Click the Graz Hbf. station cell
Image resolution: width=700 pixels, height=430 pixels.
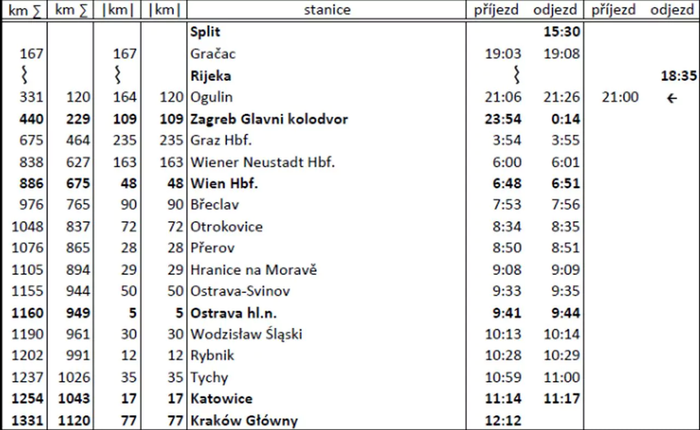point(220,140)
